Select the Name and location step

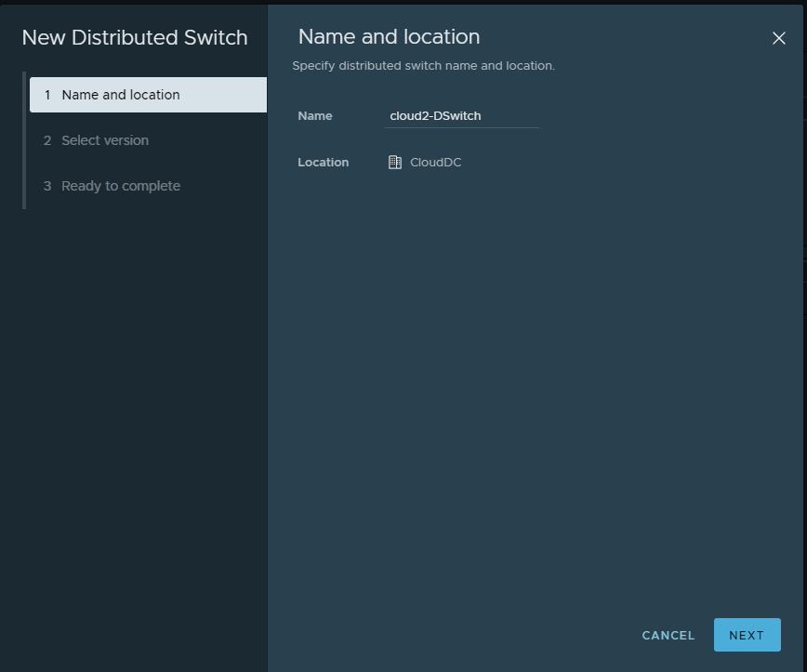(148, 95)
